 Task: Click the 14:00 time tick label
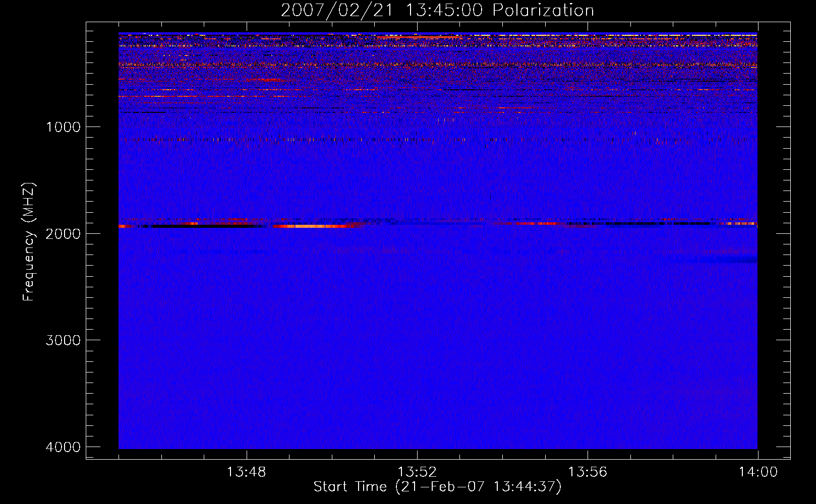coord(758,472)
